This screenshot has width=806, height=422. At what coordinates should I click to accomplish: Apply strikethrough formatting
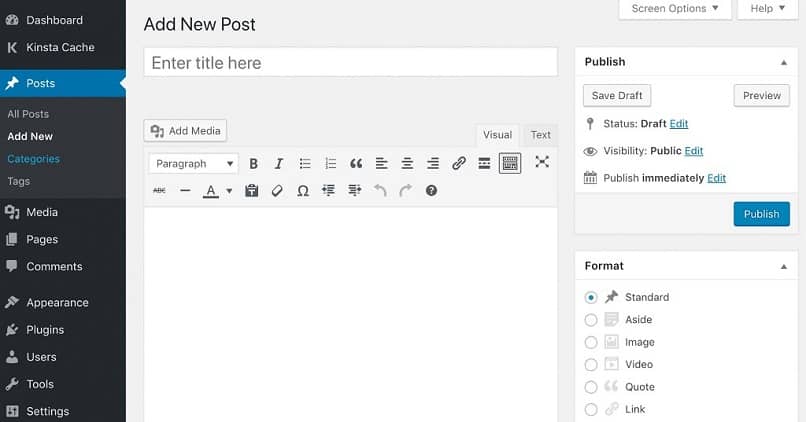coord(159,191)
